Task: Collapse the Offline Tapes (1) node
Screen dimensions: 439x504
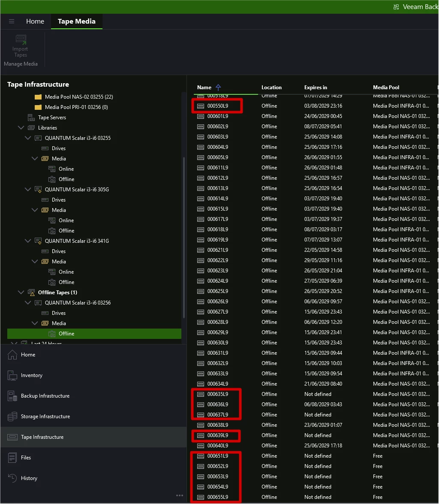Action: (21, 292)
